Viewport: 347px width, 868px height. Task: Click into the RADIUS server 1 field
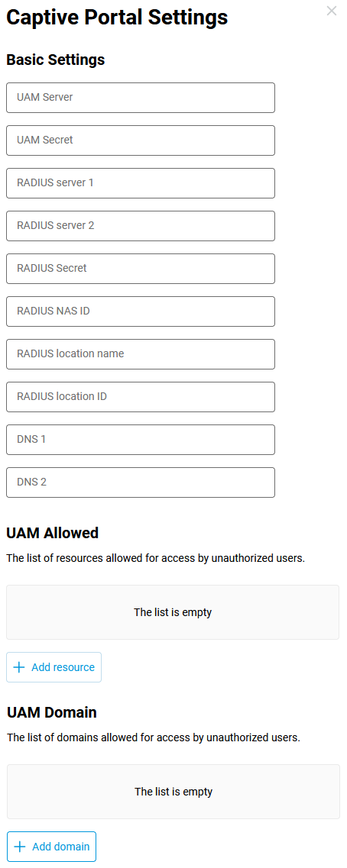(140, 182)
